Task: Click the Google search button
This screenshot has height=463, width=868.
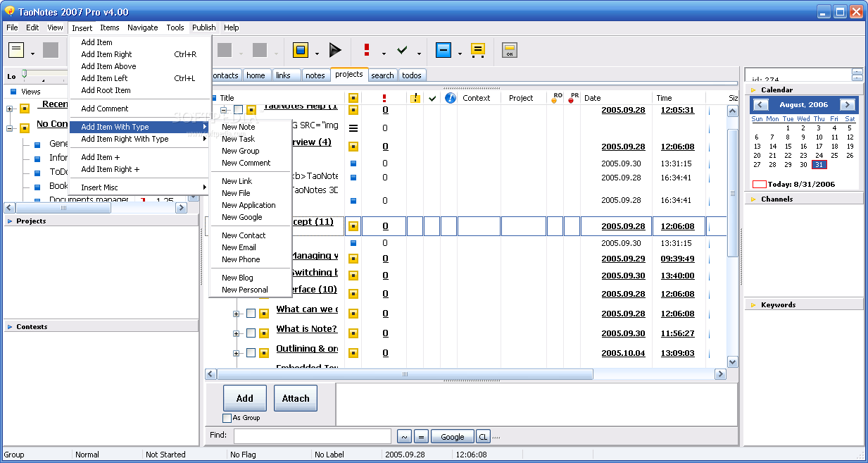Action: tap(452, 437)
